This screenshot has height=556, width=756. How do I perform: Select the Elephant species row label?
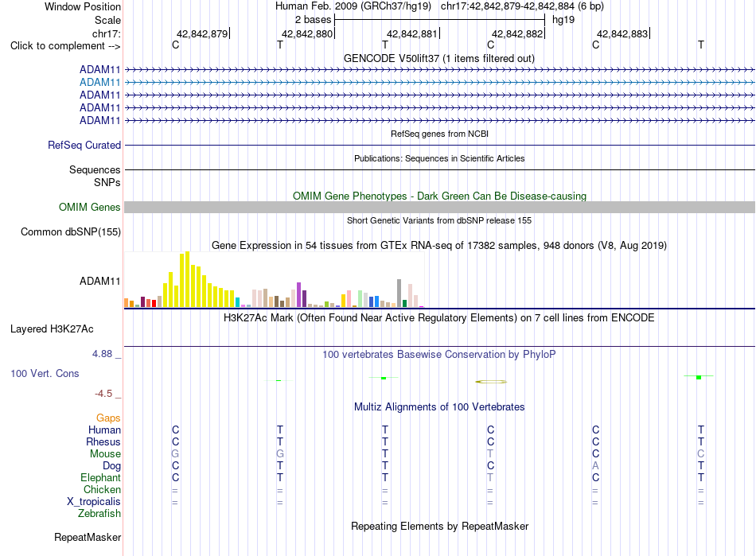point(100,478)
